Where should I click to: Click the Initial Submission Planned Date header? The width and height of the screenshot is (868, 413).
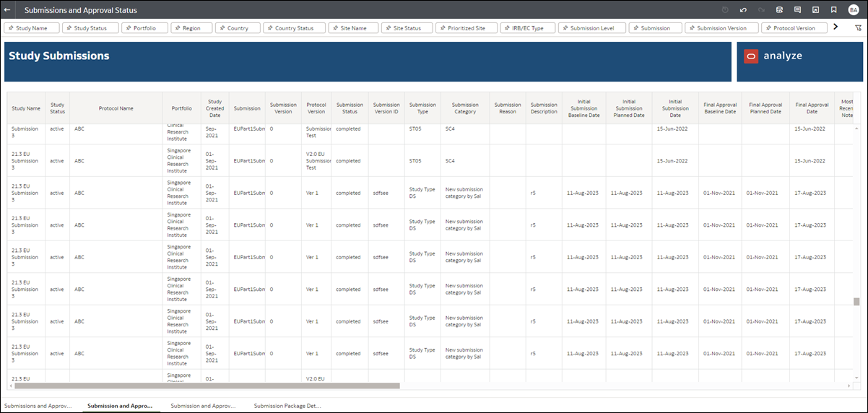pos(629,108)
